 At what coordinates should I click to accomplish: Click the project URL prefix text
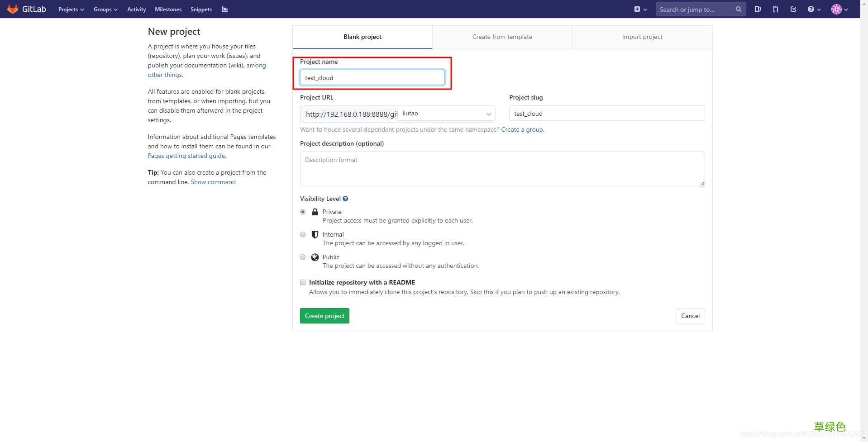coord(349,114)
